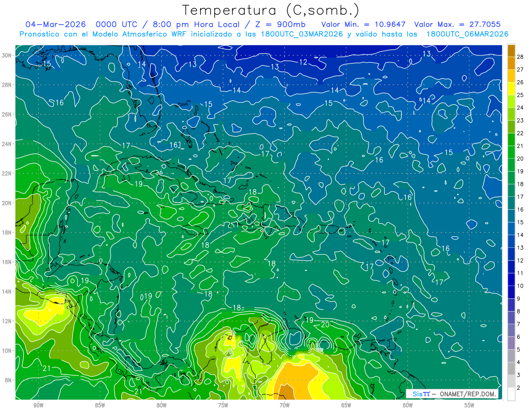Screen dimensions: 532x411
Task: Click the '55W' longitude axis label
Action: [x=469, y=405]
